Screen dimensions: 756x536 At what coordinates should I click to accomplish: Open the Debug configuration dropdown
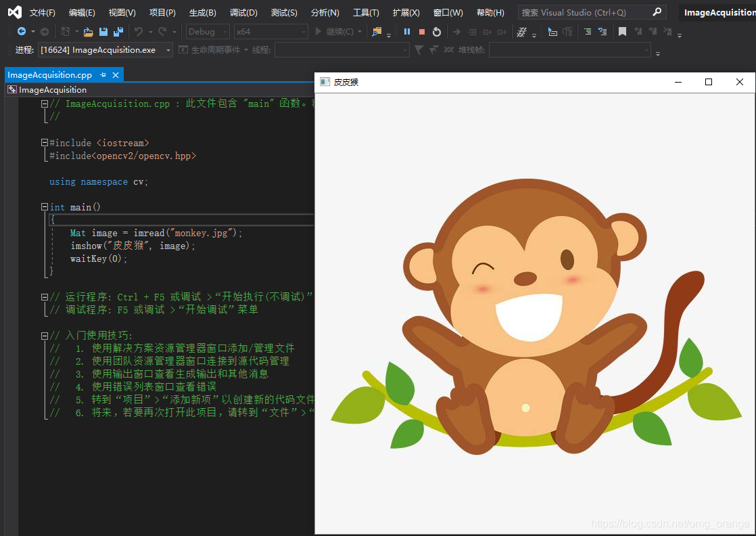coord(208,31)
